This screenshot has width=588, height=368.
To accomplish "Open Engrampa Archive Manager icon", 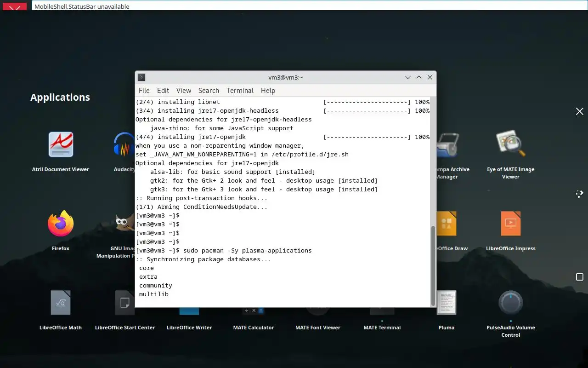I will 447,144.
